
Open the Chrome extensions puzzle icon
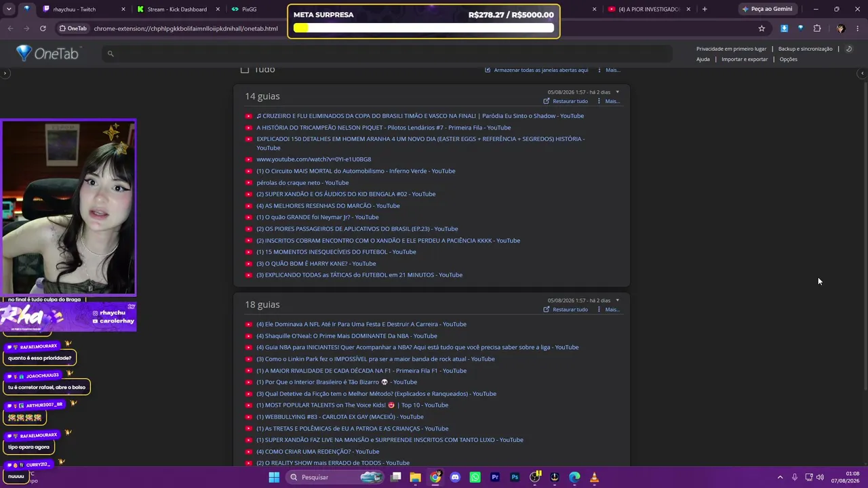(816, 28)
